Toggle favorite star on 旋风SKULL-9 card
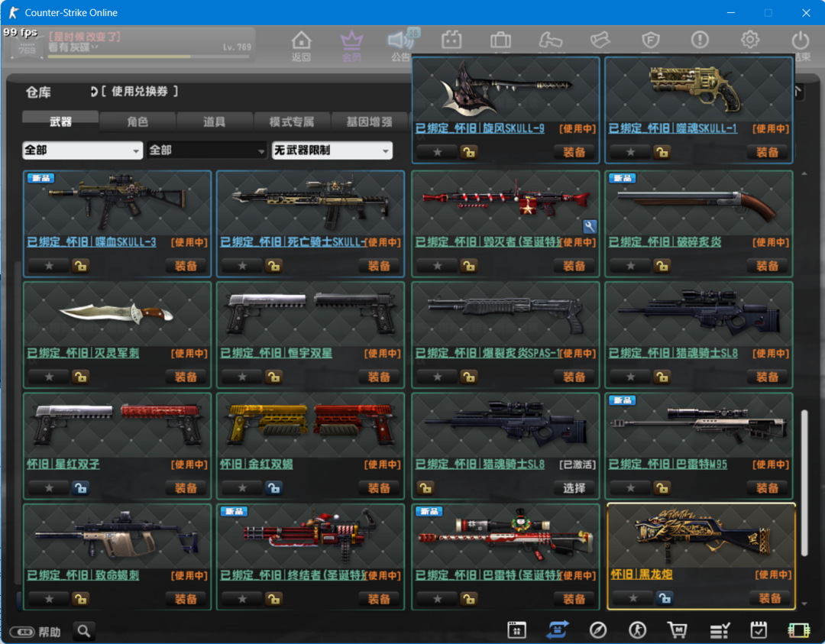Viewport: 825px width, 644px height. coord(437,152)
